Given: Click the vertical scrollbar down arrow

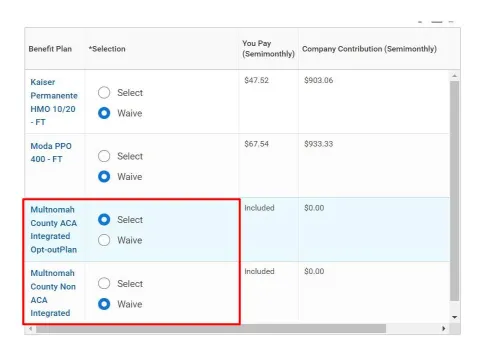Looking at the screenshot, I should click(455, 317).
